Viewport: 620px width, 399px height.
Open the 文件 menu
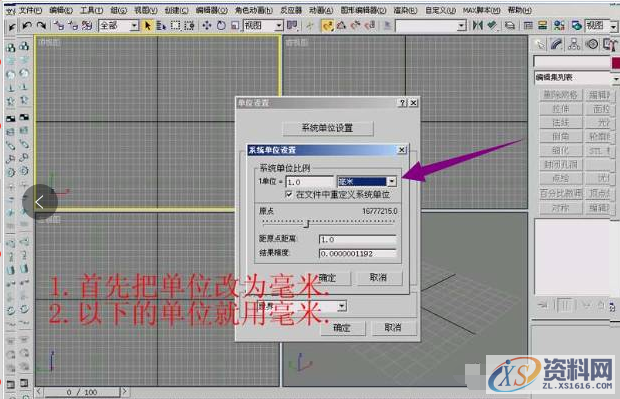pyautogui.click(x=30, y=10)
